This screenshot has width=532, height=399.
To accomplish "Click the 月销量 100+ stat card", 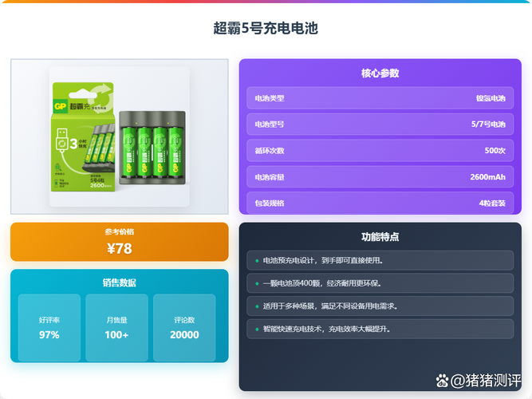I will click(x=116, y=327).
